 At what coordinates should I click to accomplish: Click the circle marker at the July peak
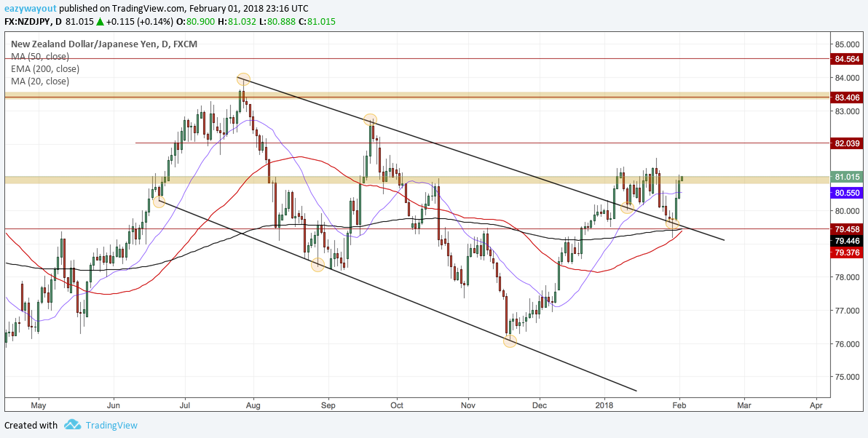243,79
